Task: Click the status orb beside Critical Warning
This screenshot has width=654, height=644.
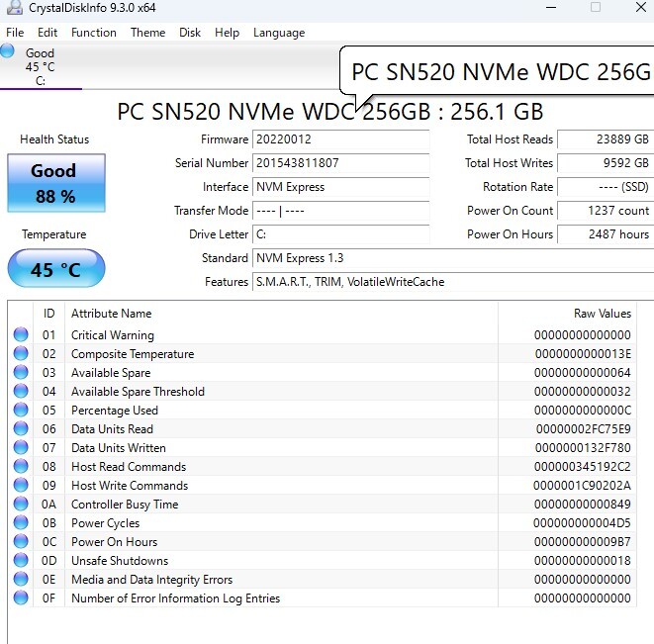Action: [x=21, y=335]
